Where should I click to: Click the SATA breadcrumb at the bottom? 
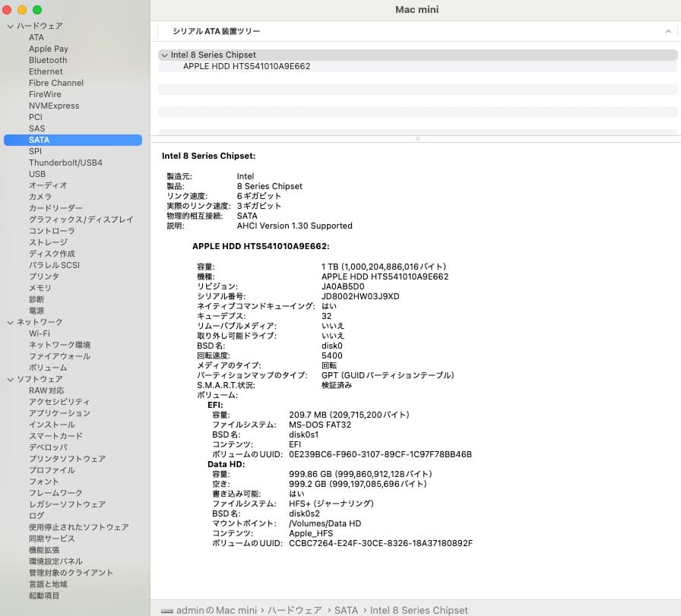347,609
